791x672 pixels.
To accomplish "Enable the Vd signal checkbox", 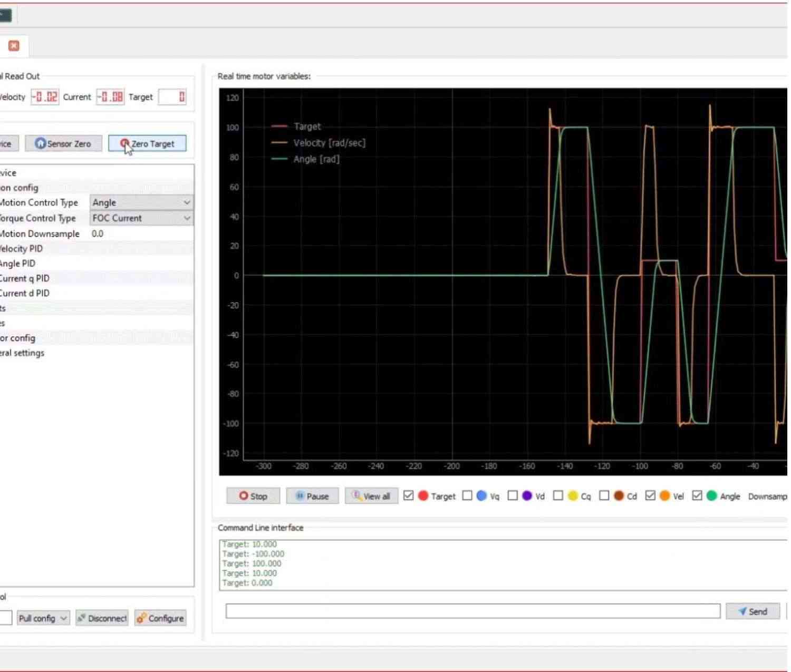I will tap(512, 495).
